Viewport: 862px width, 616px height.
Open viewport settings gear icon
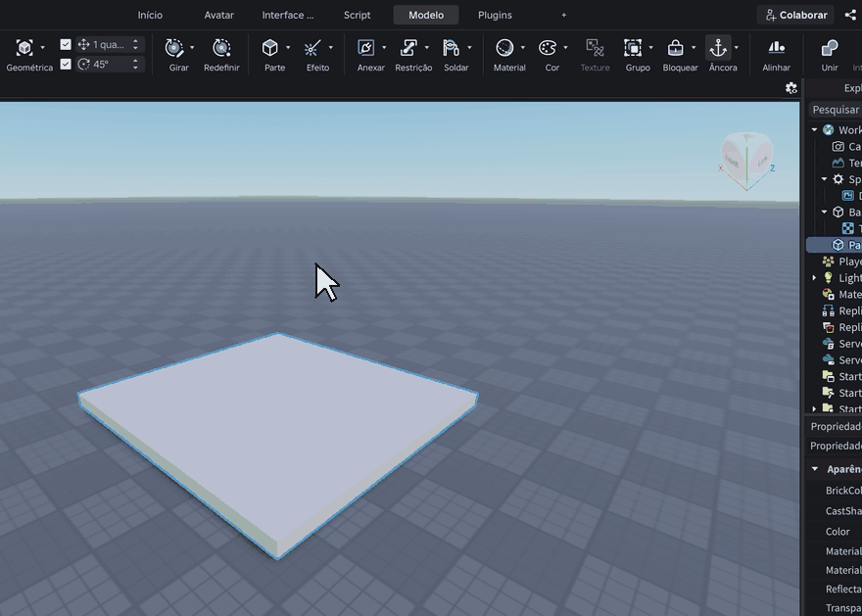[791, 88]
